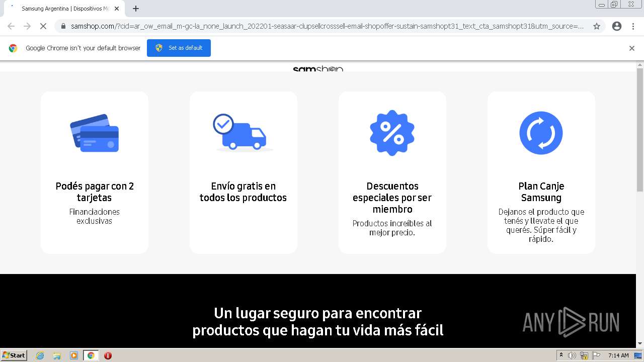Image resolution: width=644 pixels, height=362 pixels.
Task: Open the Action Center flag icon
Action: coord(596,355)
